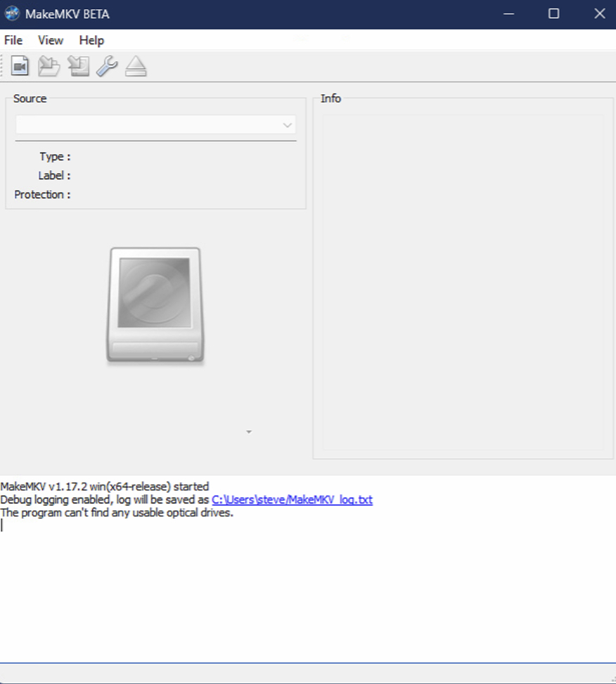
Task: Open the View menu
Action: pyautogui.click(x=51, y=40)
